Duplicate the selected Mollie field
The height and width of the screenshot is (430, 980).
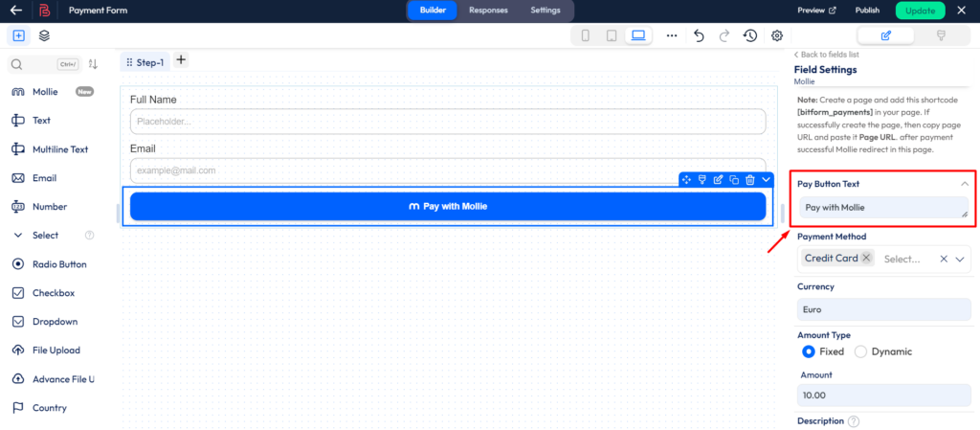tap(734, 180)
